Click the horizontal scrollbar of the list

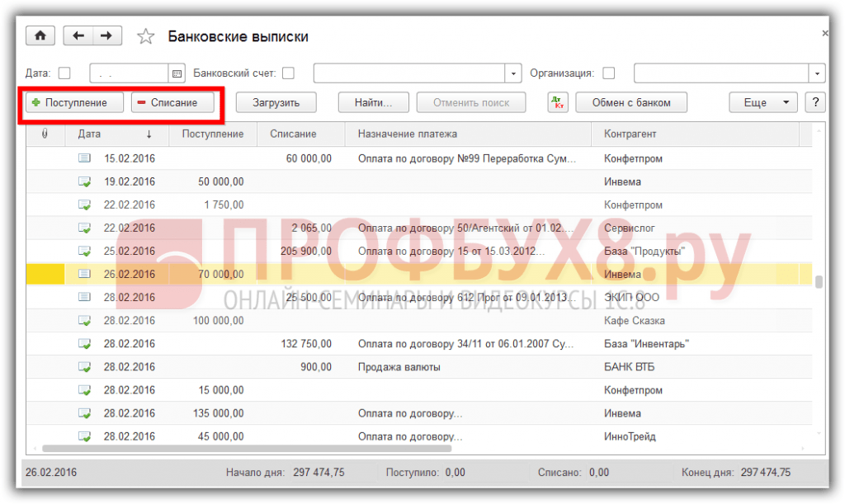click(x=247, y=448)
